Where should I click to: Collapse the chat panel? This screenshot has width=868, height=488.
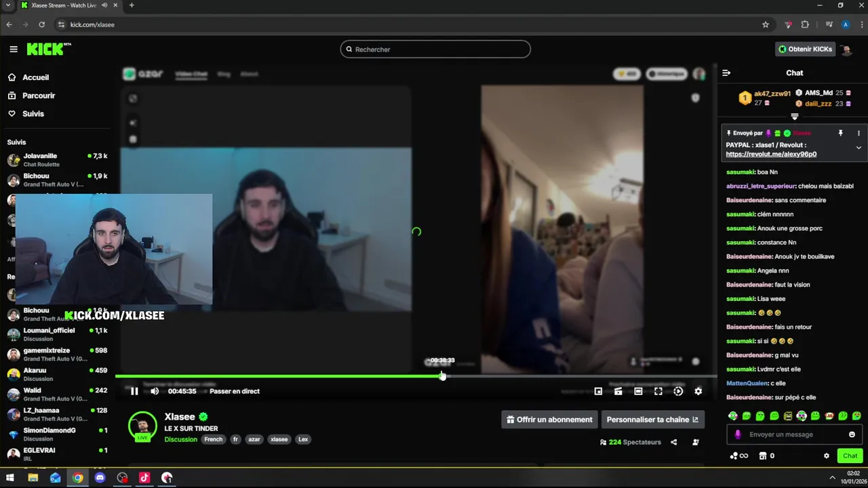click(x=726, y=73)
